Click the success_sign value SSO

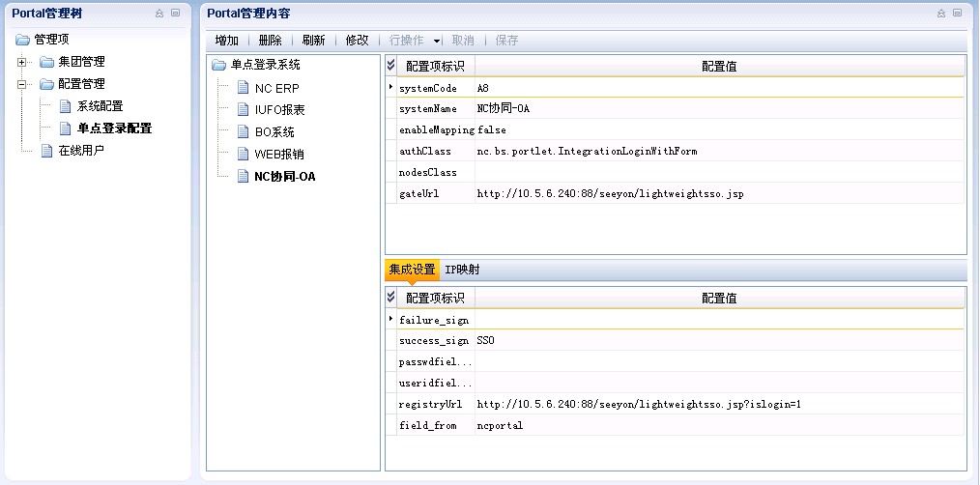(485, 341)
